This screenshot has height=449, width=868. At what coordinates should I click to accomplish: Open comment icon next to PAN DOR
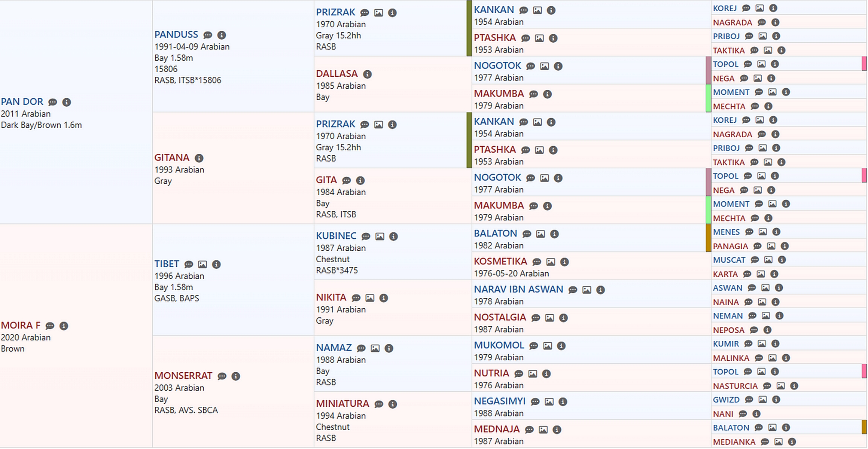[53, 102]
